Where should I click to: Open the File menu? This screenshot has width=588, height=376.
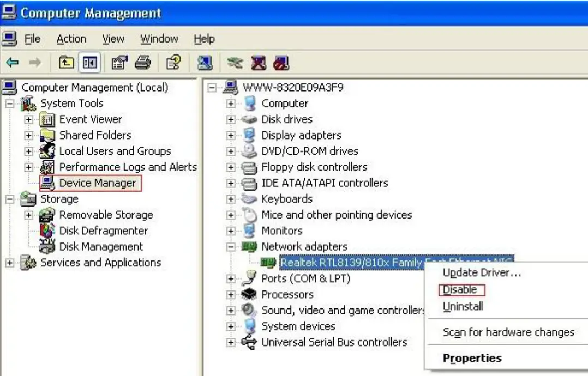tap(32, 39)
